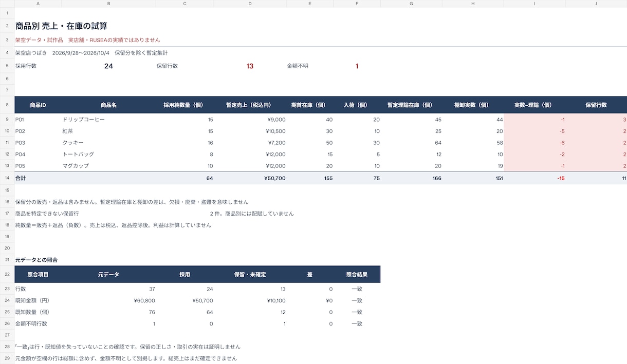Click the ¥7,200 sales cell
This screenshot has width=627, height=364.
(250, 143)
